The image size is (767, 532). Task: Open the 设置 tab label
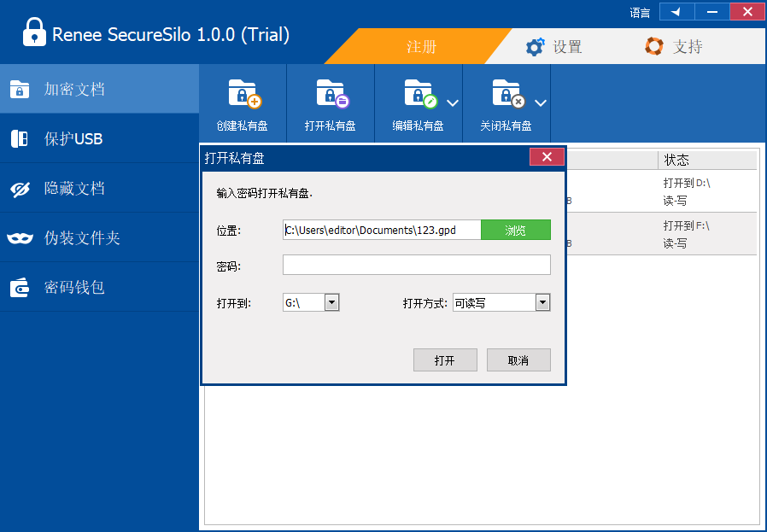[567, 47]
